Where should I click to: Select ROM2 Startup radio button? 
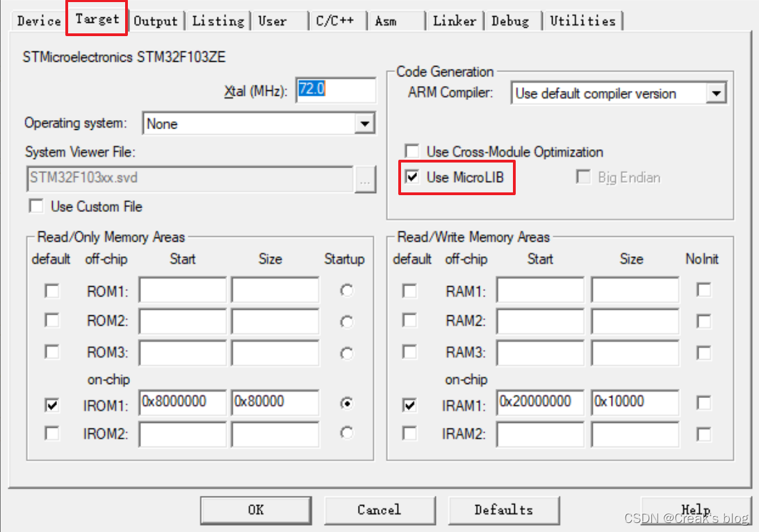[x=347, y=322]
